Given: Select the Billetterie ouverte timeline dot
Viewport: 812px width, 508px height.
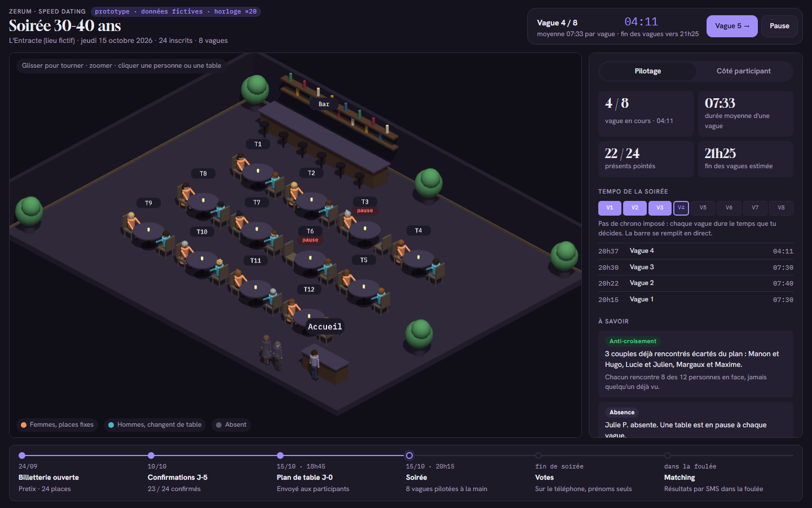Looking at the screenshot, I should pyautogui.click(x=22, y=456).
